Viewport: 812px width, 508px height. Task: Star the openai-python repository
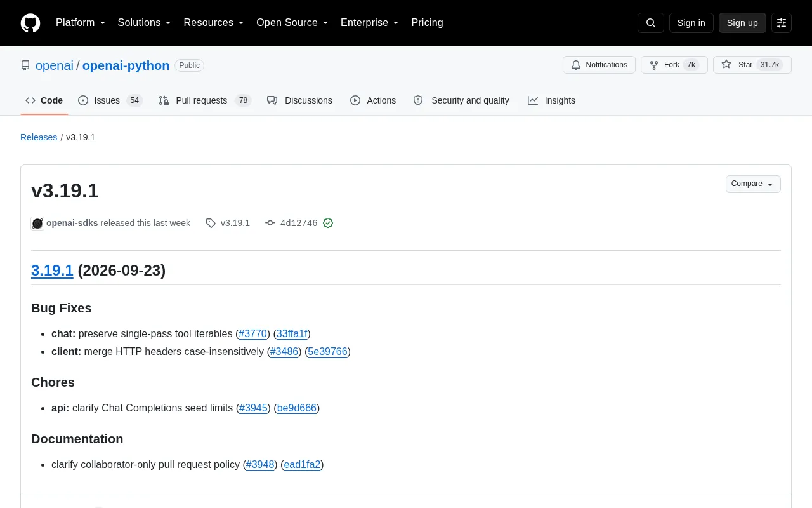point(752,65)
